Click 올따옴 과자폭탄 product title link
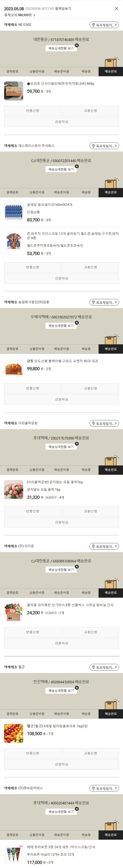Image resolution: width=123 pixels, height=868 pixels. pos(70,605)
